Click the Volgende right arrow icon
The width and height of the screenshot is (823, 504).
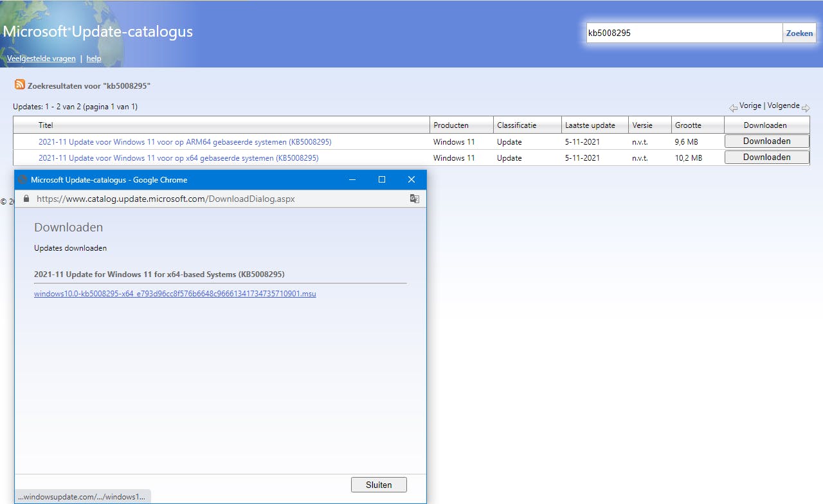click(x=806, y=108)
